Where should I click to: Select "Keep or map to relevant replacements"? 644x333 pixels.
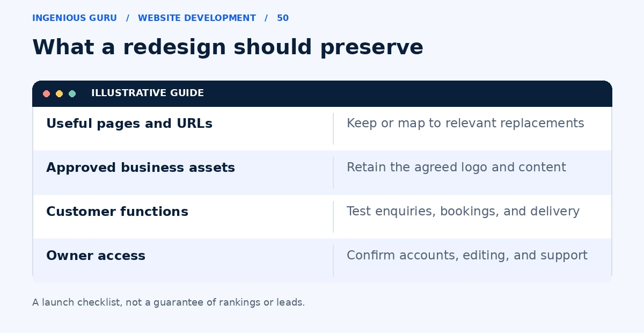465,124
